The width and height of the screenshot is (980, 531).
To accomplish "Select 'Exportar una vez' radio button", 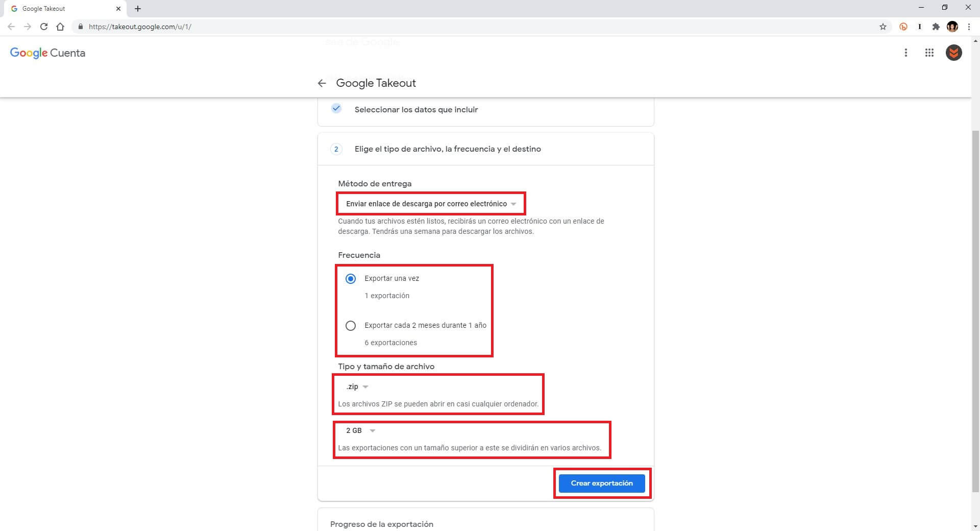I will [x=351, y=279].
